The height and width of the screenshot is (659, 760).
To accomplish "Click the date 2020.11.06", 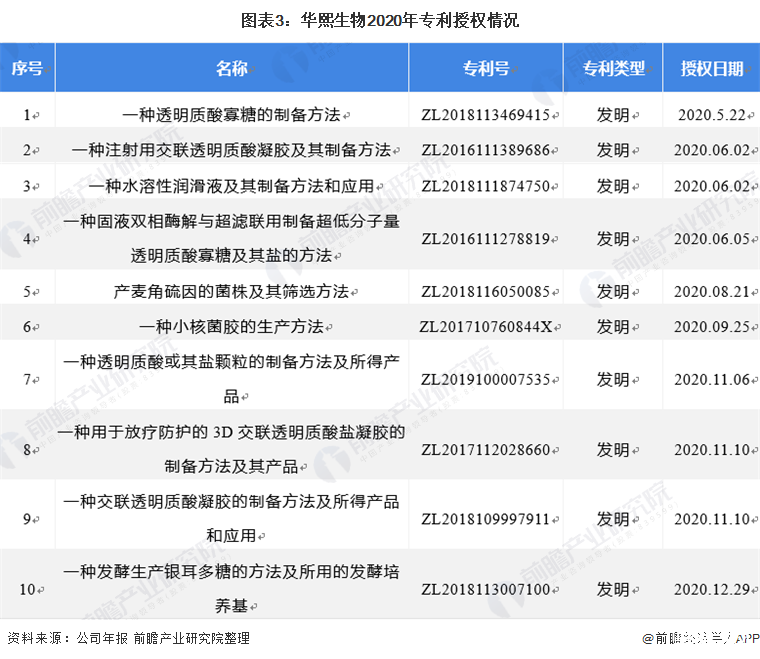I will [712, 379].
